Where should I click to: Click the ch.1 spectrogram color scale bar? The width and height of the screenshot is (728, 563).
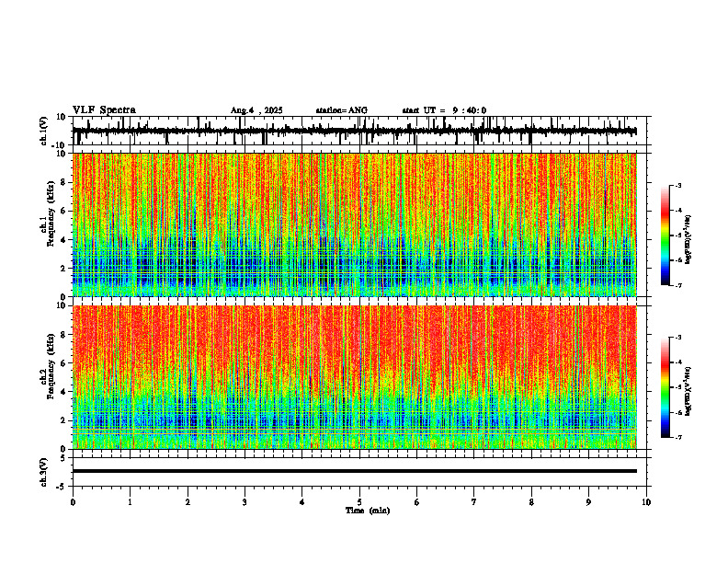[x=665, y=236]
